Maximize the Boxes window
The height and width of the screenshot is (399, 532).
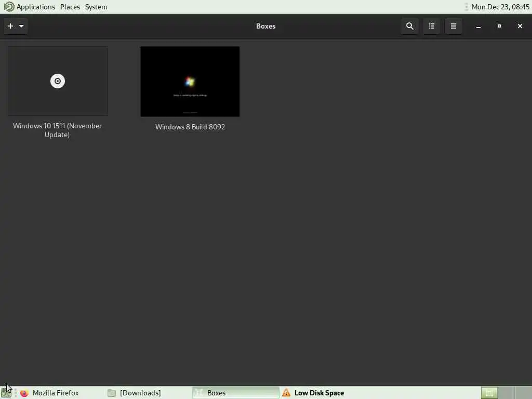coord(499,26)
